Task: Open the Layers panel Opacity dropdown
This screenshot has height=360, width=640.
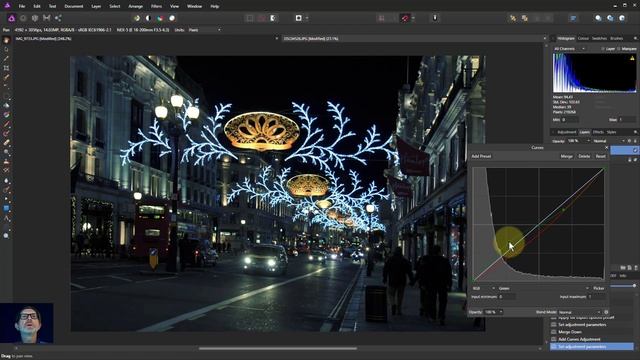Action: (579, 141)
